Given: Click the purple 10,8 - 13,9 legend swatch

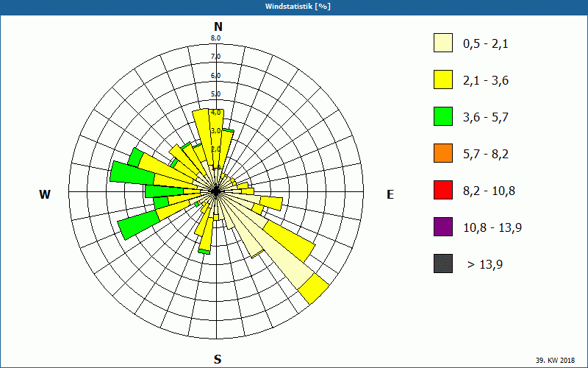Looking at the screenshot, I should (443, 227).
